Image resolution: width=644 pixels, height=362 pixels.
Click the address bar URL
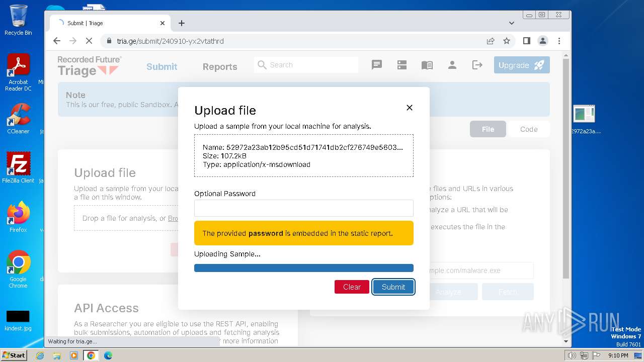(x=170, y=41)
